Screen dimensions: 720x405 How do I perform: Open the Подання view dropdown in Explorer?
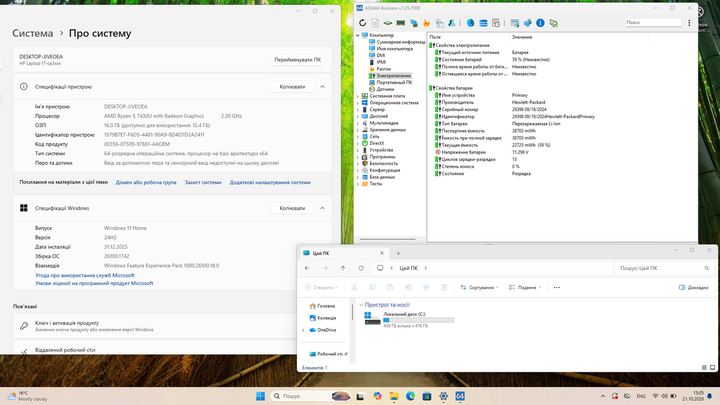(x=525, y=287)
